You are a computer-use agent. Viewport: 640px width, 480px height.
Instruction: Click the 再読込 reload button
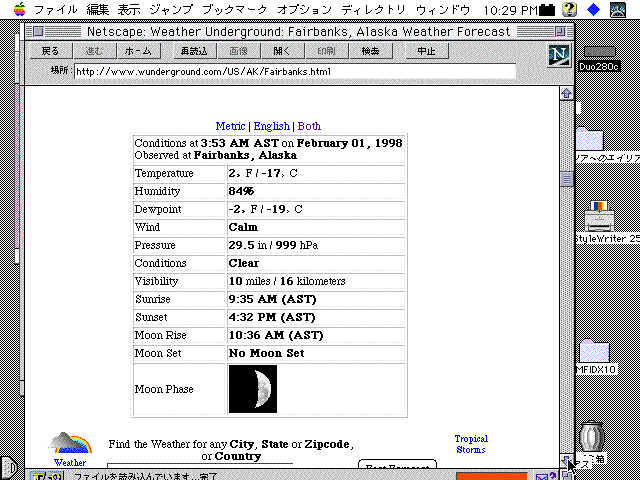point(194,51)
